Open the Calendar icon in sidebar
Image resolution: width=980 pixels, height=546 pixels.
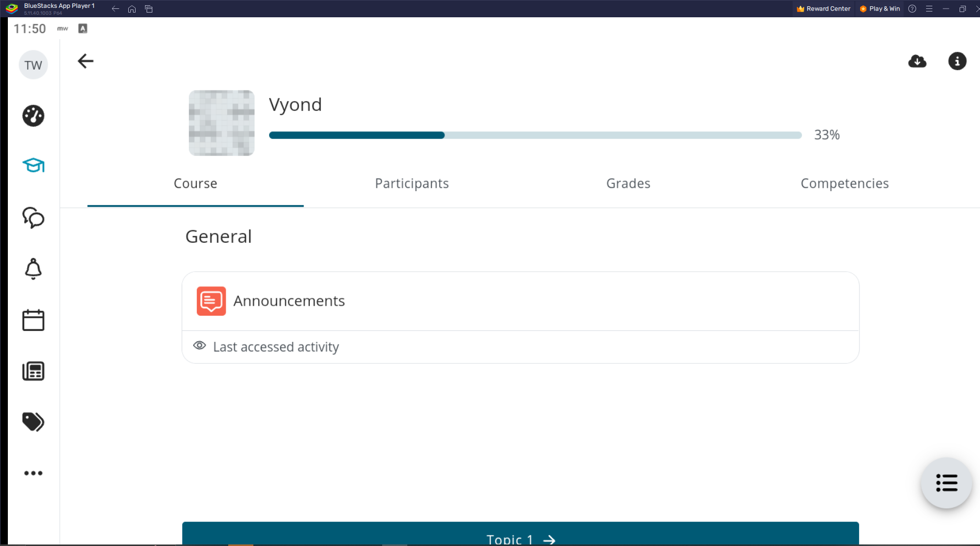coord(33,320)
